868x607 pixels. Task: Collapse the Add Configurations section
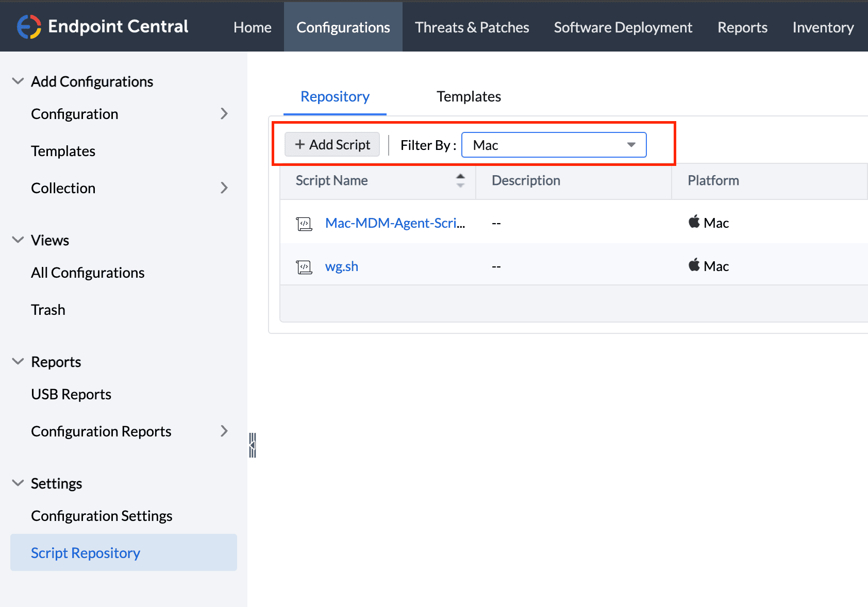pos(18,81)
